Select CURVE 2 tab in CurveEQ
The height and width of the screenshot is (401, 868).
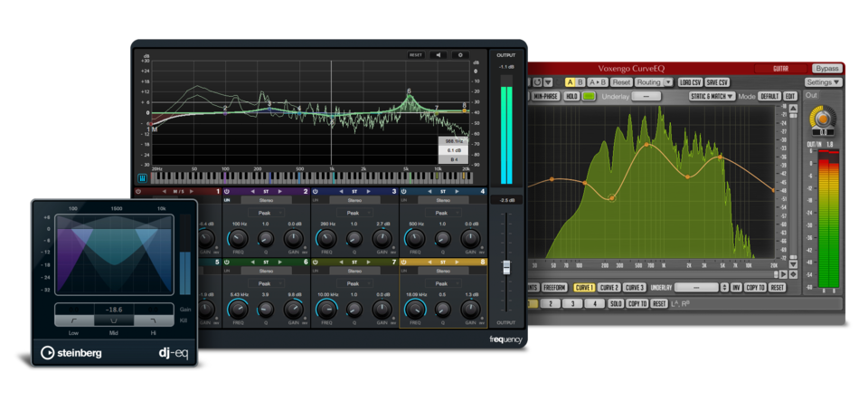(x=609, y=288)
